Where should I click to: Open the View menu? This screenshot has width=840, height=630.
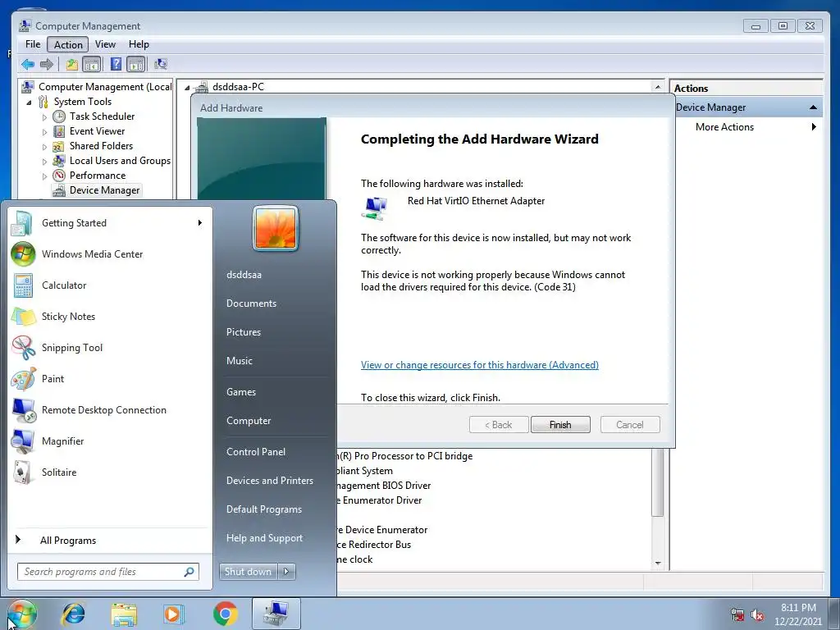[106, 44]
